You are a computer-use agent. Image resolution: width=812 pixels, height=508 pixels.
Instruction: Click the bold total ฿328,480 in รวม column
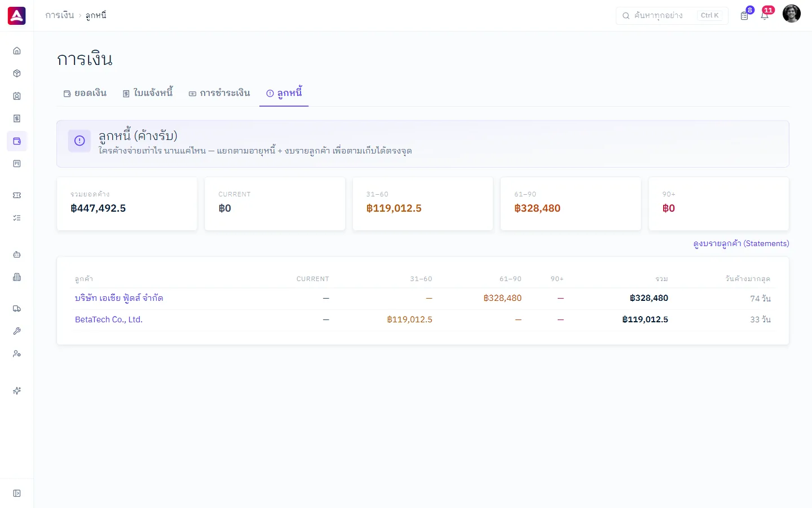(649, 298)
